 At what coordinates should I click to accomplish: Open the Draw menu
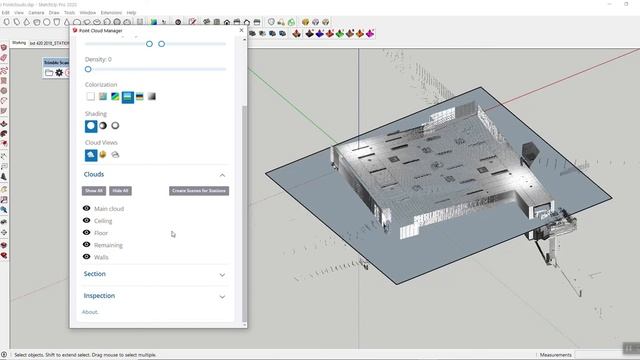[54, 13]
